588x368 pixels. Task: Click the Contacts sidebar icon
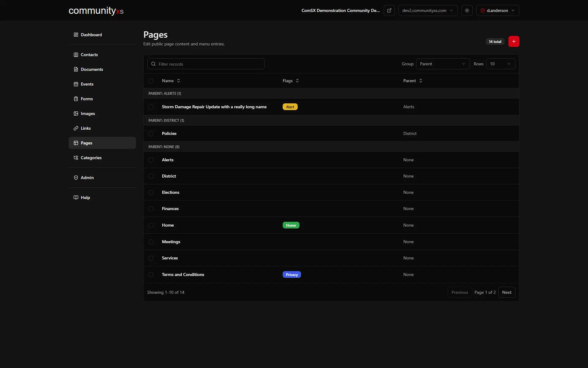pos(76,55)
